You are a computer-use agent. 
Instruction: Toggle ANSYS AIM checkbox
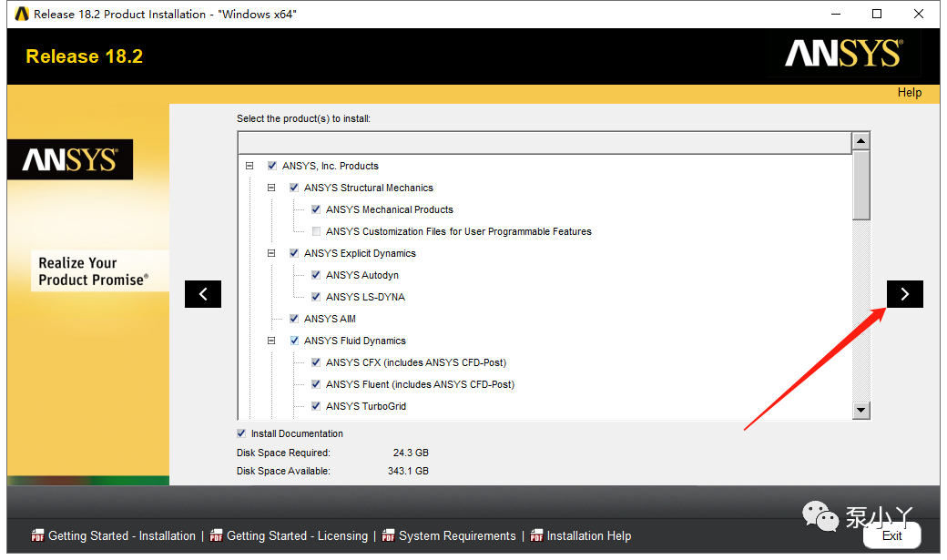(x=294, y=319)
